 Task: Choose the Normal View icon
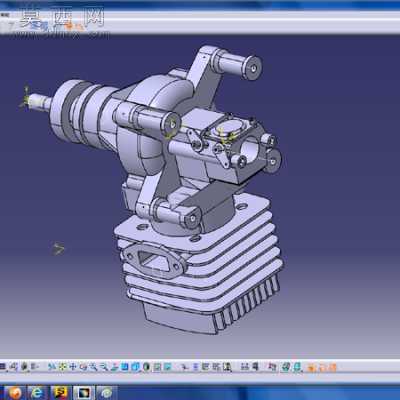point(114,367)
